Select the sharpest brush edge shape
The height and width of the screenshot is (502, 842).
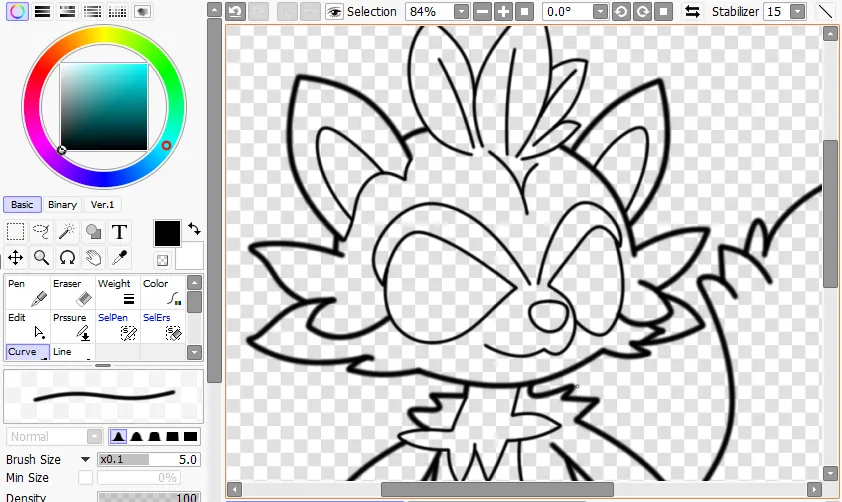coord(118,436)
